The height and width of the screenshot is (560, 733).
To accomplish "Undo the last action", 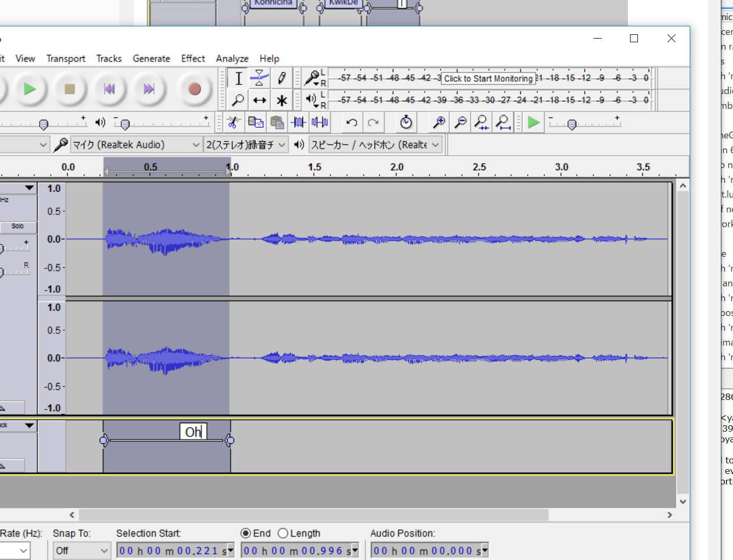I will pos(352,123).
